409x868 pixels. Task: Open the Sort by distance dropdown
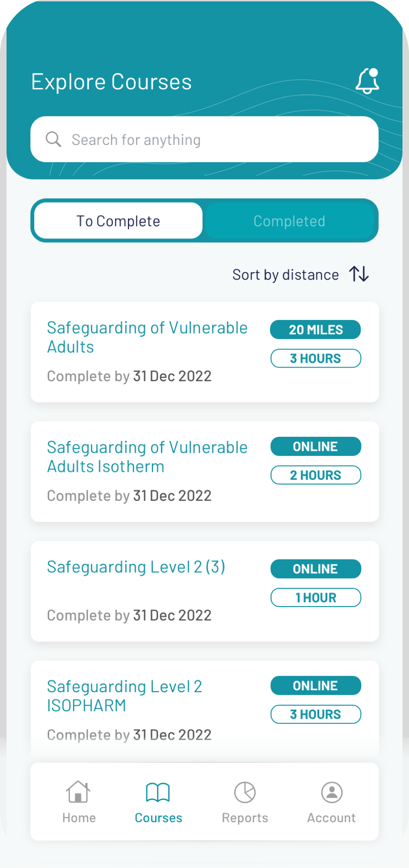[x=286, y=275]
